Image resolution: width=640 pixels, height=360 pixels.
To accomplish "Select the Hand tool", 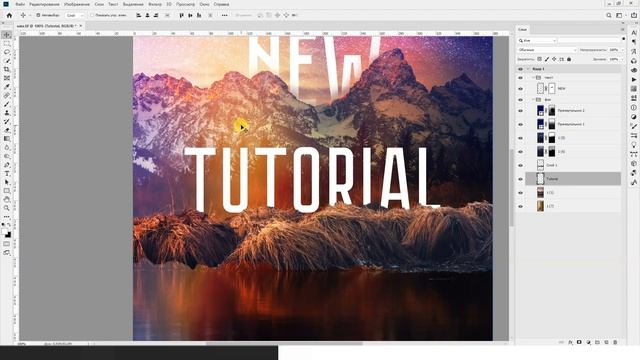I will (x=7, y=200).
